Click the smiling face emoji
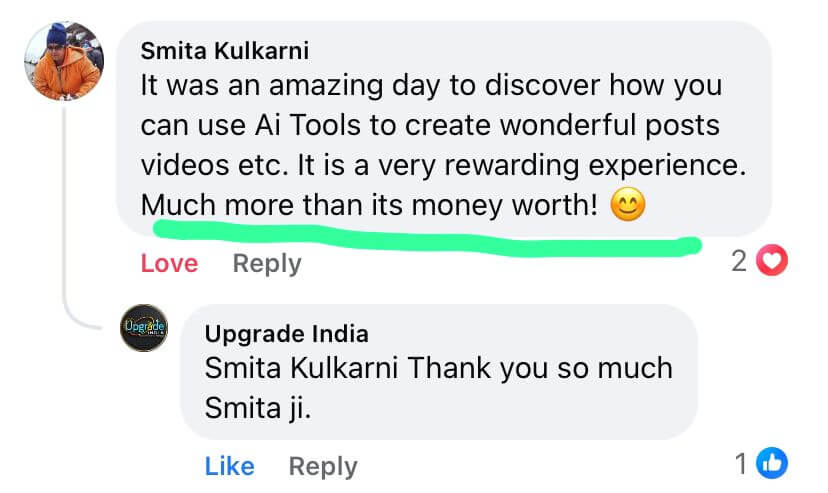828x493 pixels. pos(628,204)
